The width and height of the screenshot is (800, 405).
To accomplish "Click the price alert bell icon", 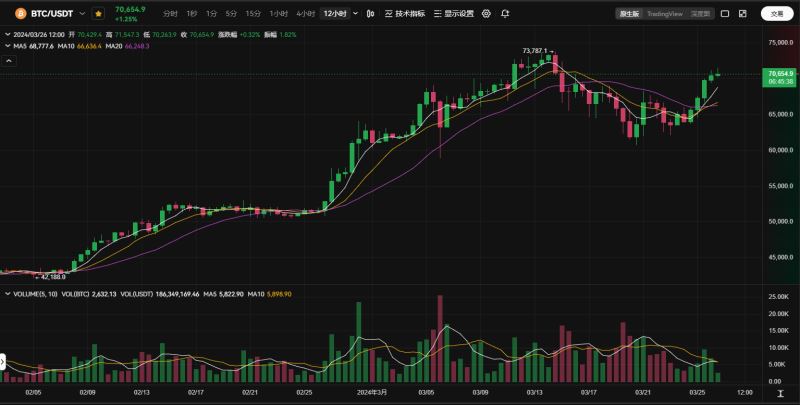I will (x=505, y=14).
